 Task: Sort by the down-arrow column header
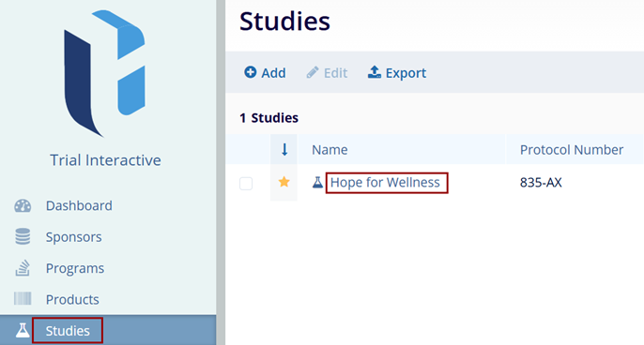(284, 149)
